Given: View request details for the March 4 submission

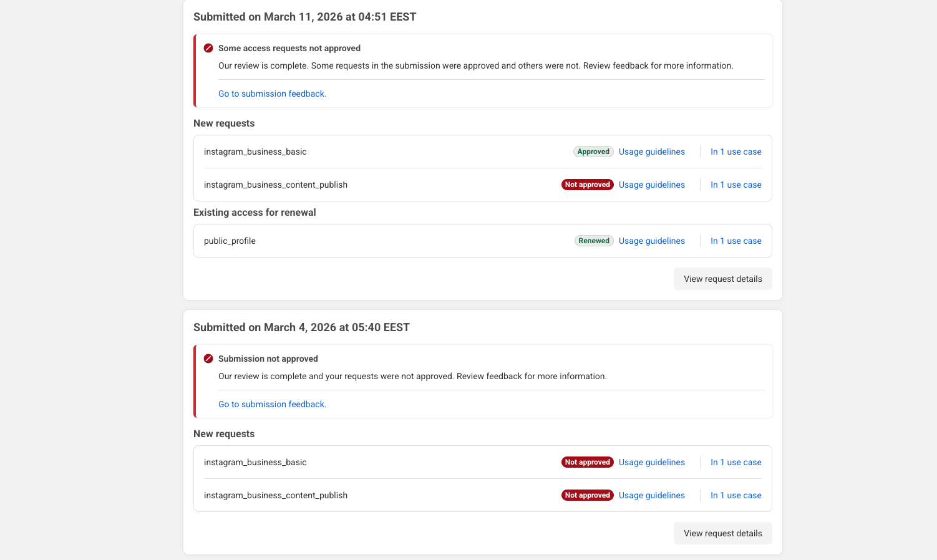Looking at the screenshot, I should 722,533.
